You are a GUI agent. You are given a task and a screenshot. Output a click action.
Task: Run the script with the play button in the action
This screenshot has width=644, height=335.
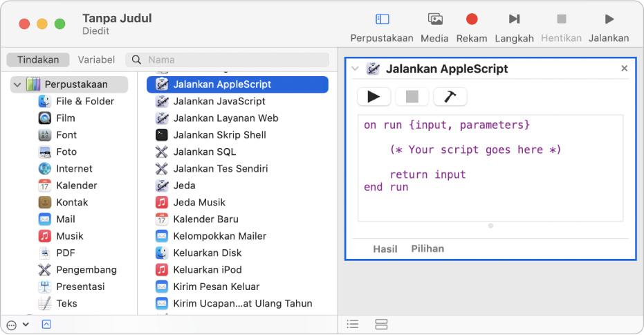click(x=374, y=97)
